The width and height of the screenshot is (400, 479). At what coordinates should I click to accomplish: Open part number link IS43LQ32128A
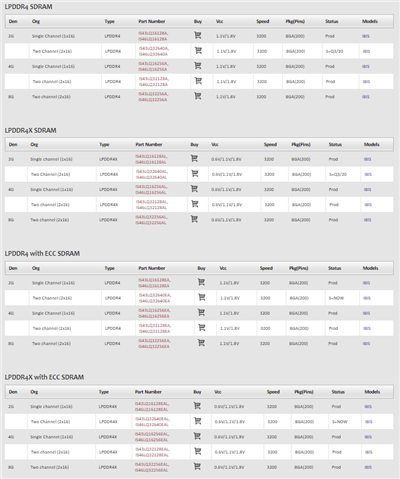click(x=154, y=79)
